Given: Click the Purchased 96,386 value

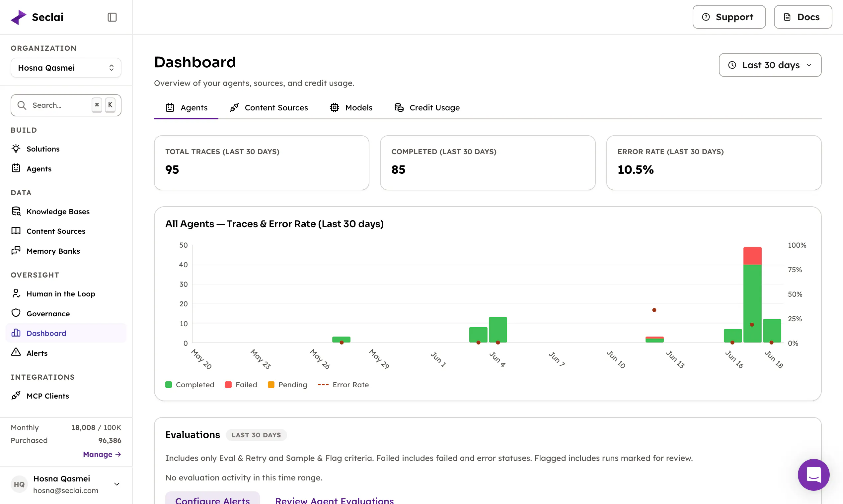Looking at the screenshot, I should tap(110, 440).
